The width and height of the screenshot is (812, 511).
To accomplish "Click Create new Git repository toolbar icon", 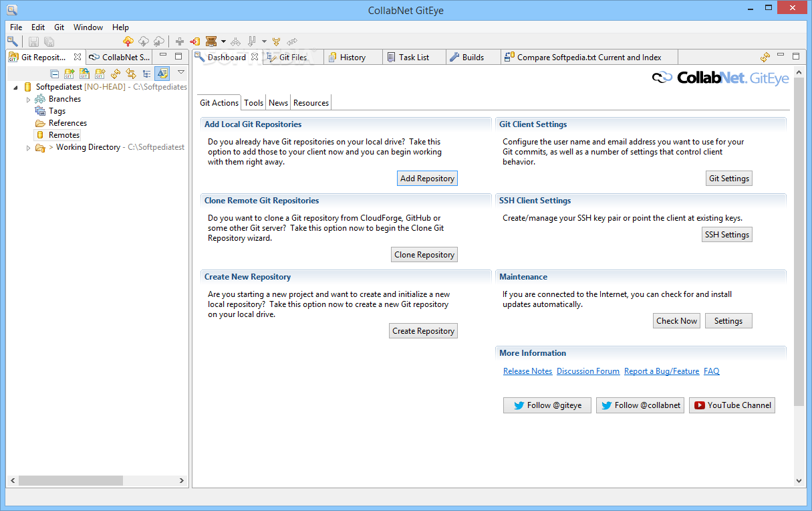I will [x=100, y=74].
